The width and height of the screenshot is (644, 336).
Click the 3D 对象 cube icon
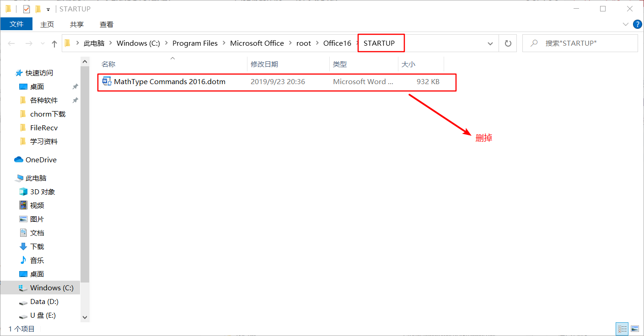(x=23, y=192)
